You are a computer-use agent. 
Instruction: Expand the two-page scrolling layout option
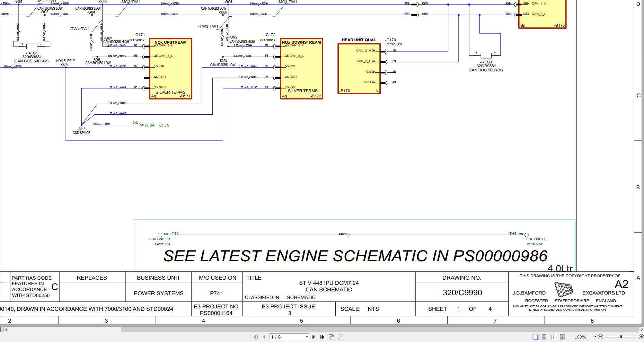click(563, 337)
